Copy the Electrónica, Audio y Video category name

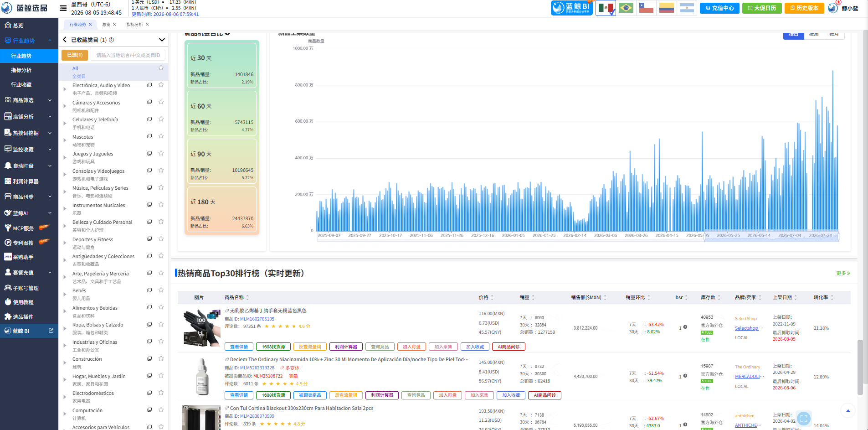tap(149, 85)
